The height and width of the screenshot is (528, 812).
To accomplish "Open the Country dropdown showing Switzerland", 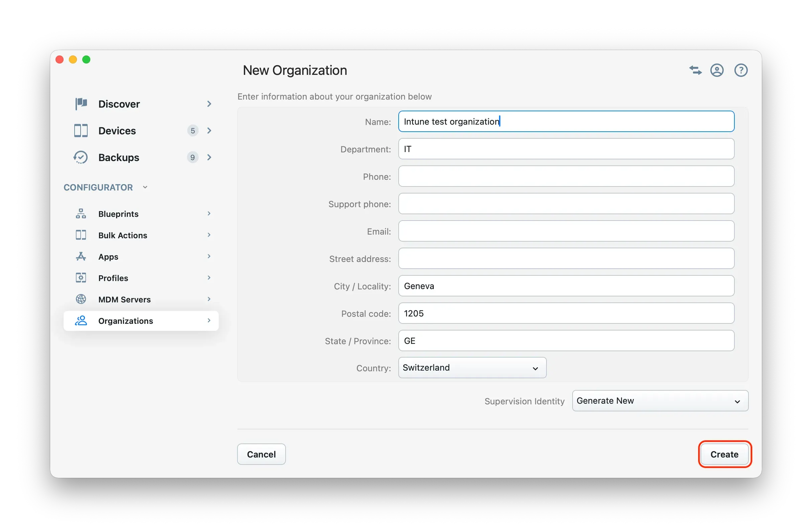I will (x=472, y=368).
